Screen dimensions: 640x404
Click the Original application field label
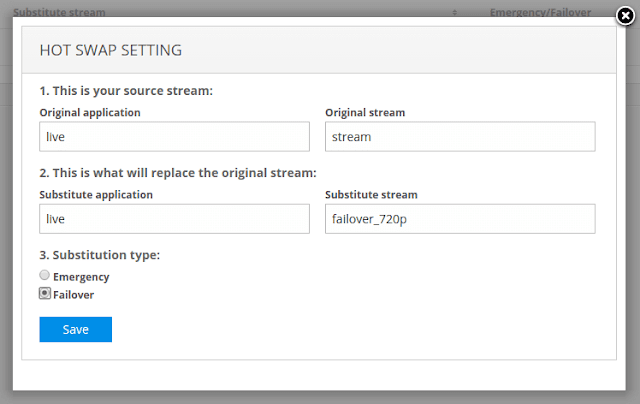click(x=90, y=112)
